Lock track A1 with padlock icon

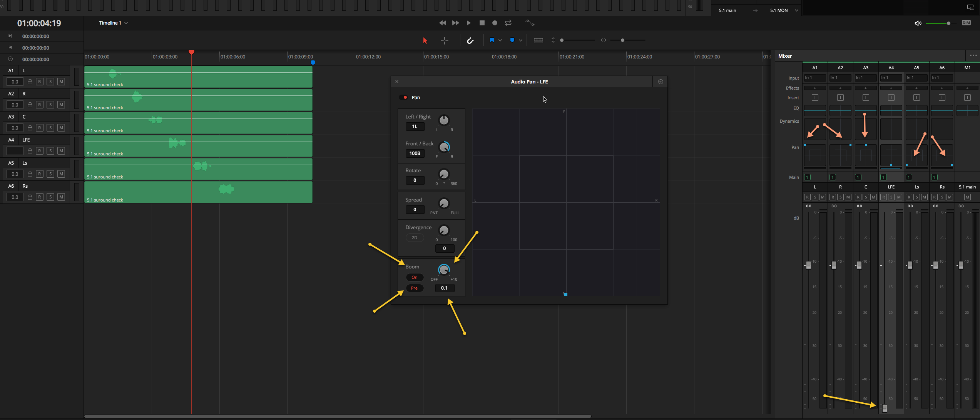(30, 82)
